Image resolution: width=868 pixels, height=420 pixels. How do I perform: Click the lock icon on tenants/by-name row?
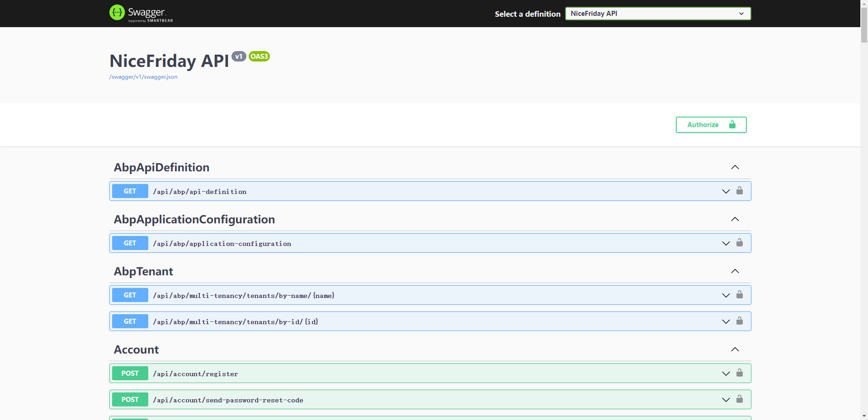point(740,294)
